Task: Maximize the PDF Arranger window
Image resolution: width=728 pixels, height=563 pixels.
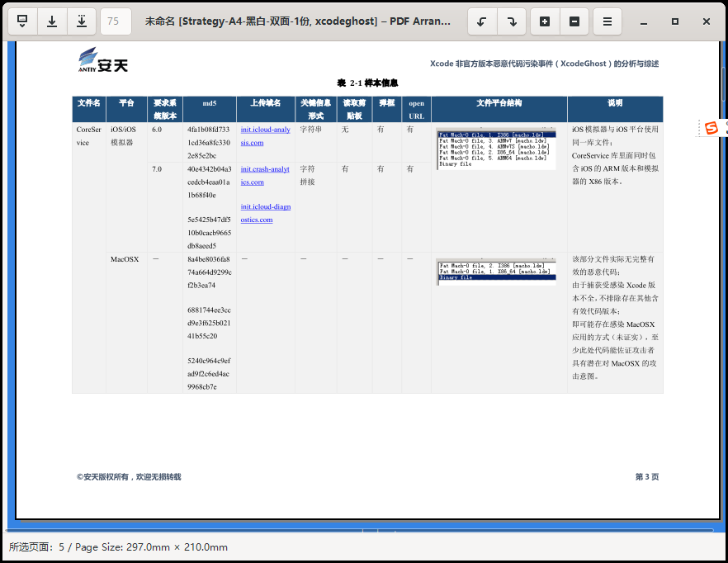Action: point(675,21)
